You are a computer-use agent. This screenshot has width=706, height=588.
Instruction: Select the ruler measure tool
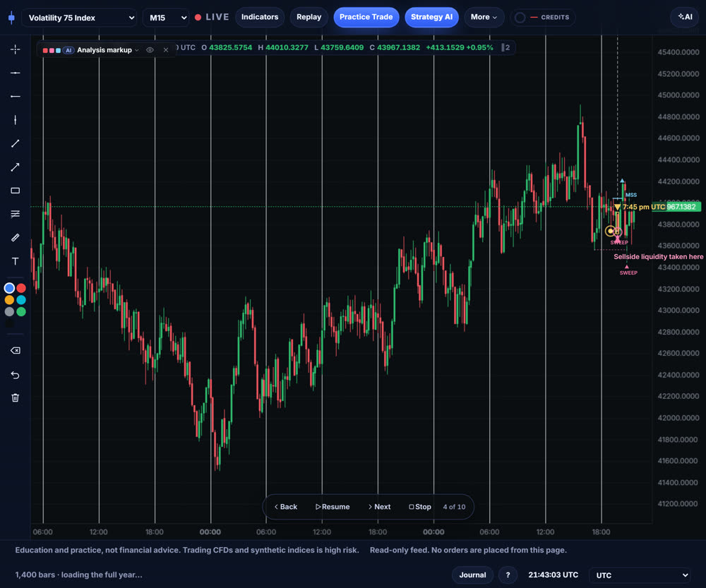point(16,237)
